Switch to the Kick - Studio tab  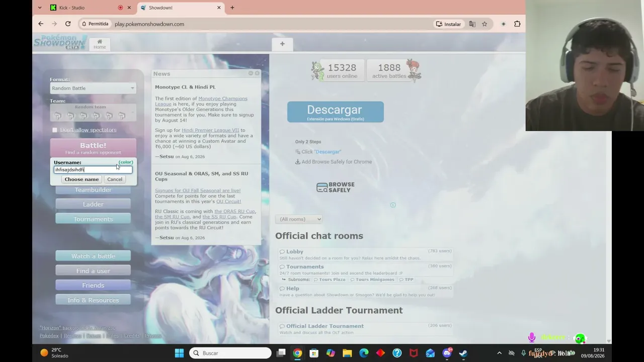pyautogui.click(x=72, y=8)
